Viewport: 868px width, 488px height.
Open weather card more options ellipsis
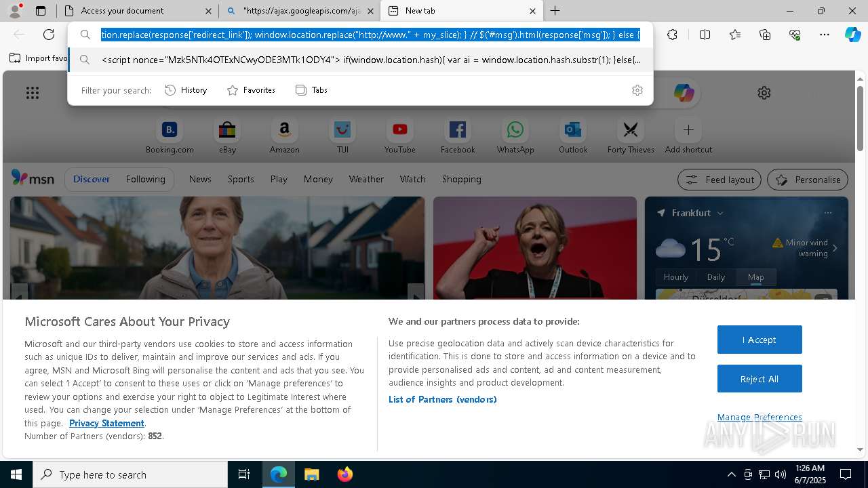coord(827,213)
